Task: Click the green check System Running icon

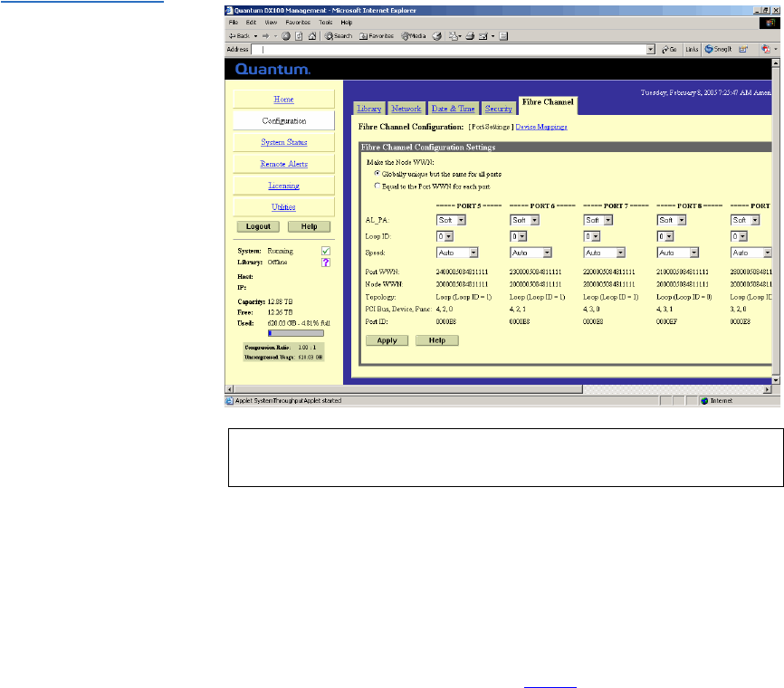Action: click(326, 251)
